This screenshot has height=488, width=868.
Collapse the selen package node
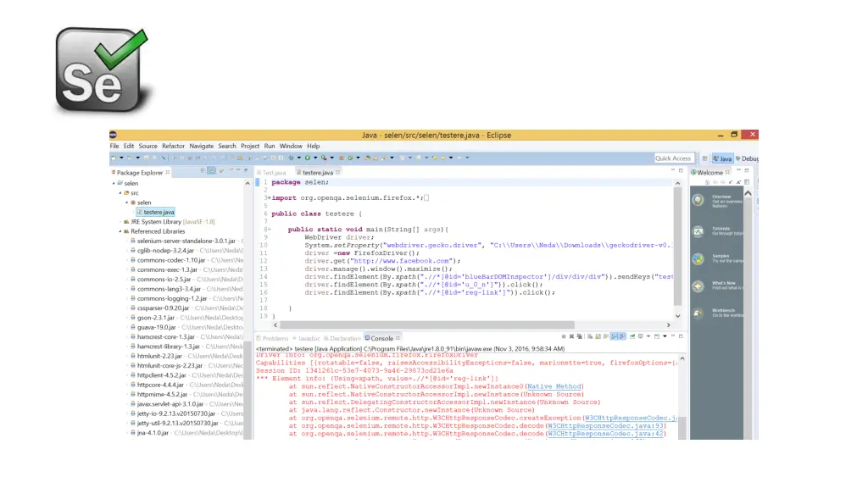[127, 202]
